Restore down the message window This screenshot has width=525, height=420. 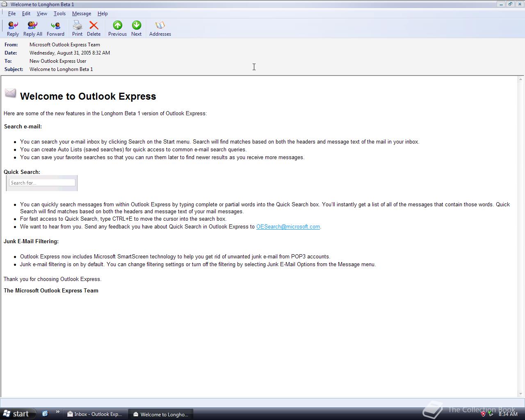point(510,4)
